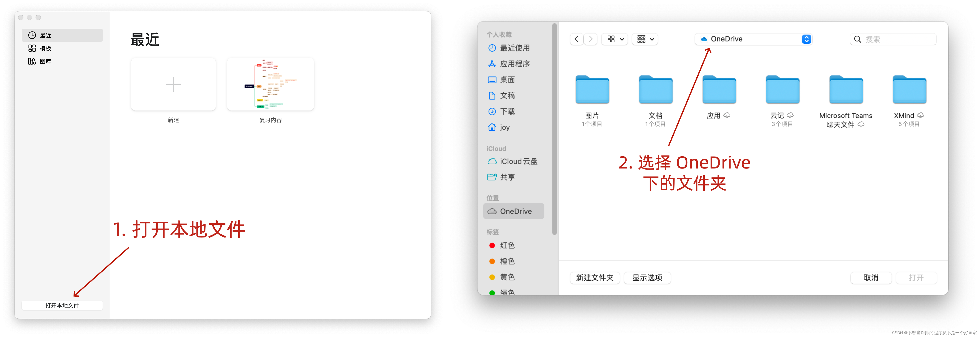The width and height of the screenshot is (980, 337).
Task: Click the back navigation arrow
Action: (576, 39)
